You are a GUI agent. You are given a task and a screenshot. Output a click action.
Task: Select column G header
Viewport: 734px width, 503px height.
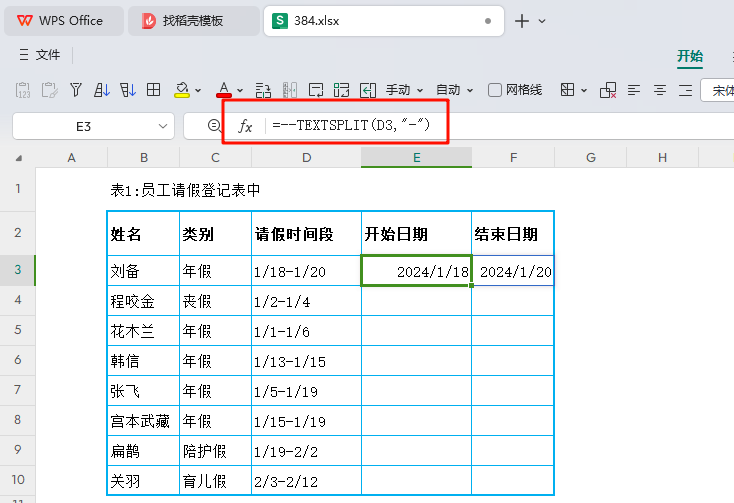(x=591, y=158)
